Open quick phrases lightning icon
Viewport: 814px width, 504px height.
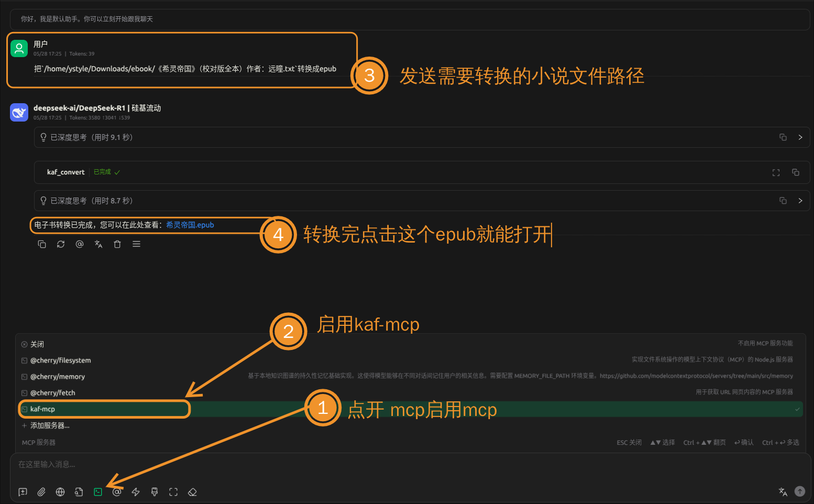pos(136,492)
